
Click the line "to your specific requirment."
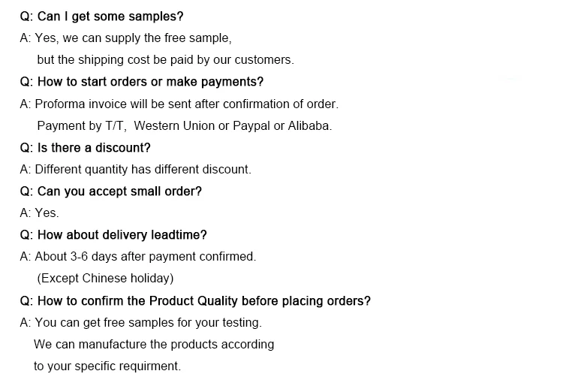(x=107, y=366)
